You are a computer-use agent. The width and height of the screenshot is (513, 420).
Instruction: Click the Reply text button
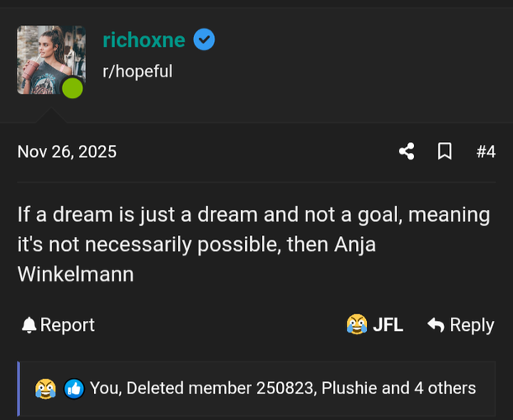pos(472,325)
